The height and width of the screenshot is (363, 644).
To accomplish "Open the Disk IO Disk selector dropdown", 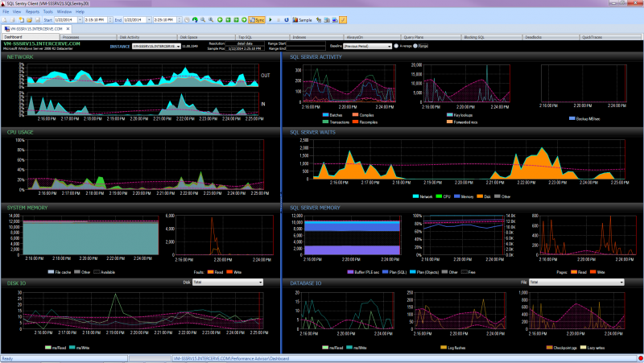I will tap(228, 282).
